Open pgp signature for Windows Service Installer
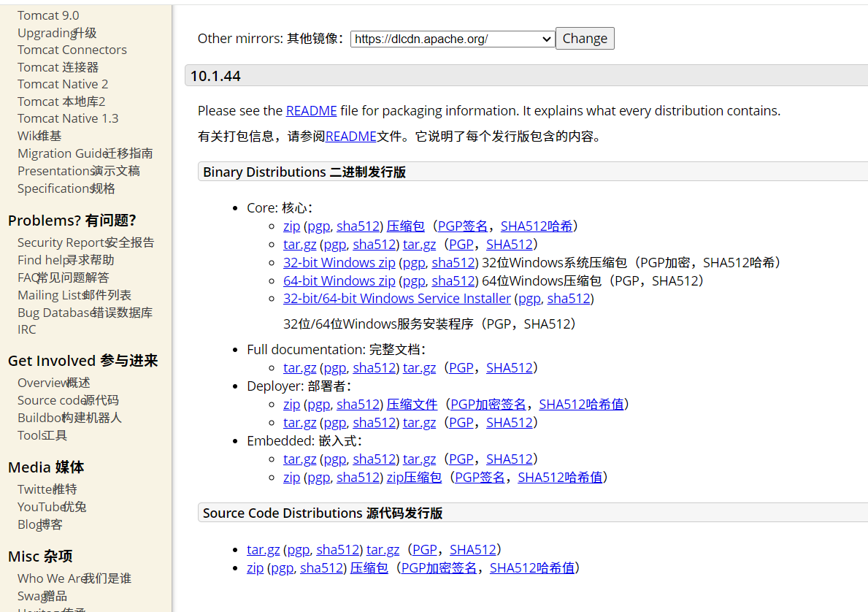This screenshot has height=612, width=868. point(529,299)
